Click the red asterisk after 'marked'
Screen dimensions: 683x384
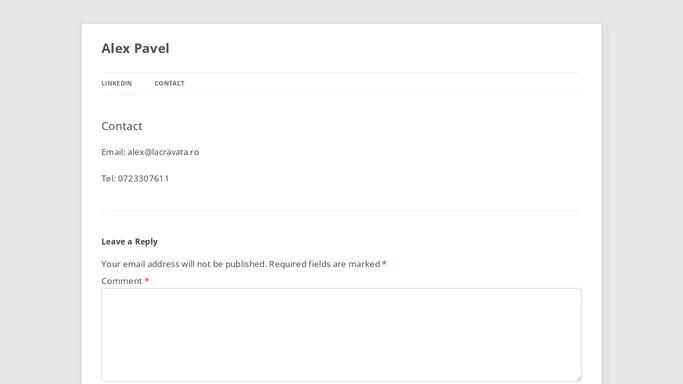pos(384,263)
